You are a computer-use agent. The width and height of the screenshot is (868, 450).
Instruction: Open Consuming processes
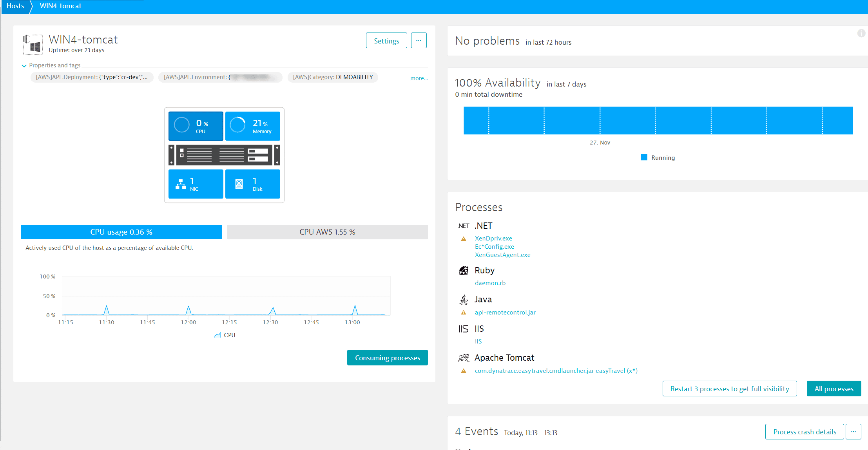388,358
